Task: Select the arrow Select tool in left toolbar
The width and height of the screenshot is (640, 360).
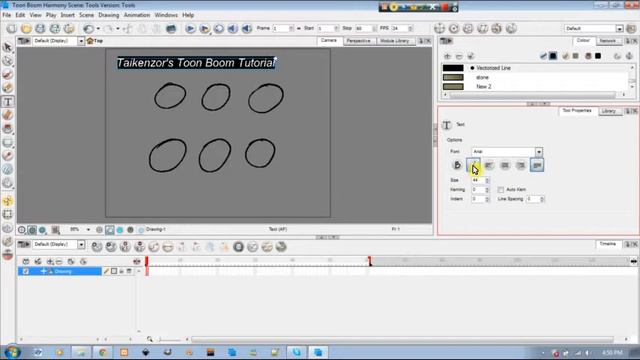Action: click(8, 47)
